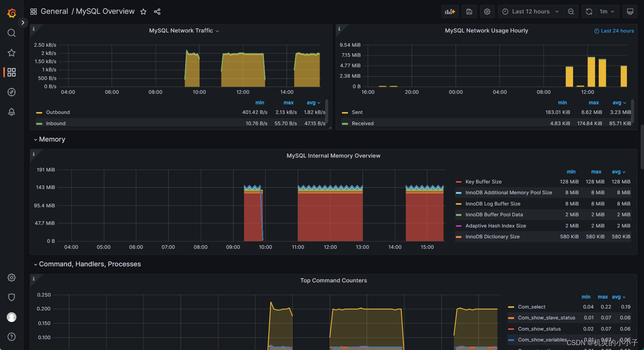Open the Help question mark icon

pyautogui.click(x=12, y=337)
